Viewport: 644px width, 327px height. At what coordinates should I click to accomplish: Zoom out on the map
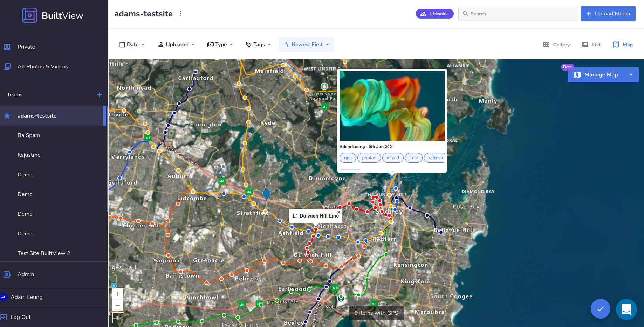pos(118,305)
